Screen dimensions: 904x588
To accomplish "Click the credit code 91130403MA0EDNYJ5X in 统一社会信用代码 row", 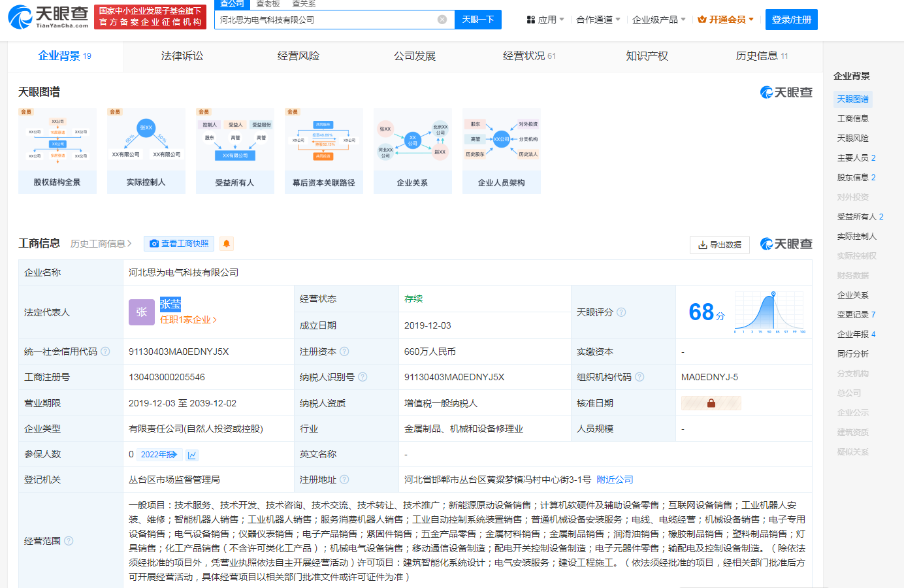I will [179, 351].
